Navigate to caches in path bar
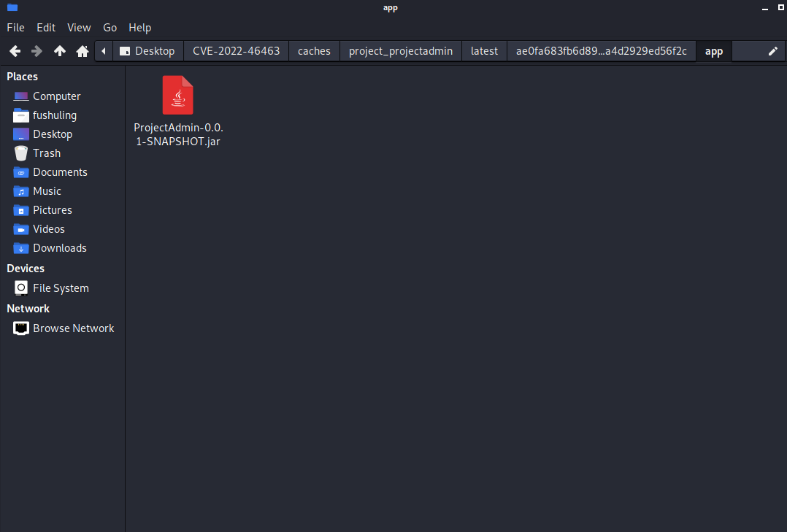This screenshot has width=787, height=532. point(314,51)
